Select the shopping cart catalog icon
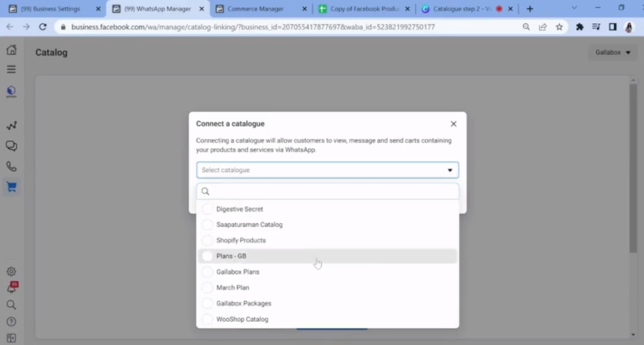Image resolution: width=644 pixels, height=345 pixels. [12, 187]
